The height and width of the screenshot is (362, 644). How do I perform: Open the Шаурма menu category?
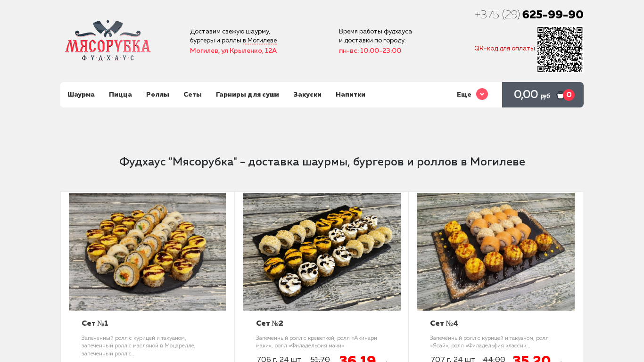coord(81,95)
